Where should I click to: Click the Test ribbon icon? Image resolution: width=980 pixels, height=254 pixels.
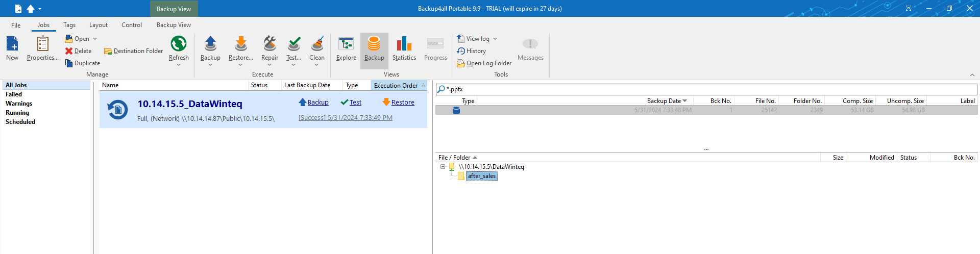click(293, 44)
